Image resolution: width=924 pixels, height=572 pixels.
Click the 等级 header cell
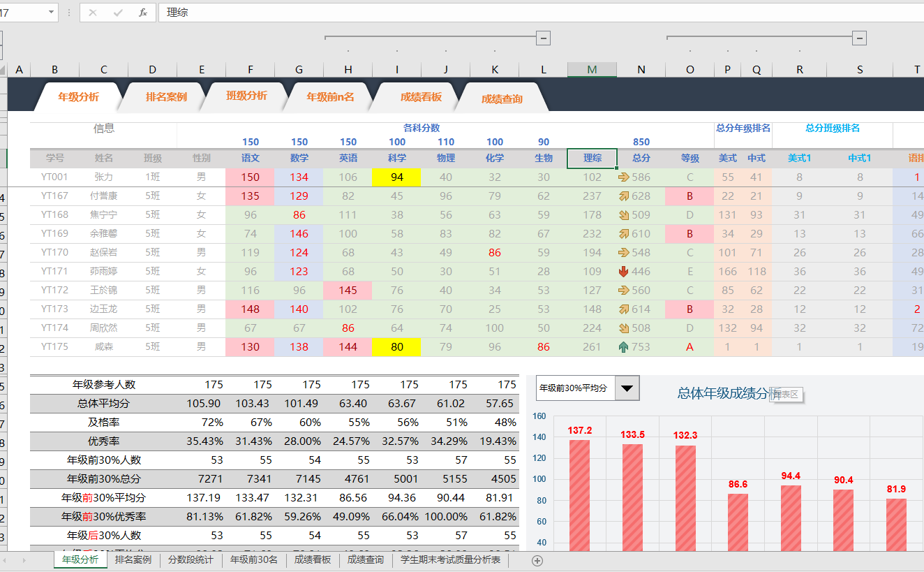click(690, 159)
